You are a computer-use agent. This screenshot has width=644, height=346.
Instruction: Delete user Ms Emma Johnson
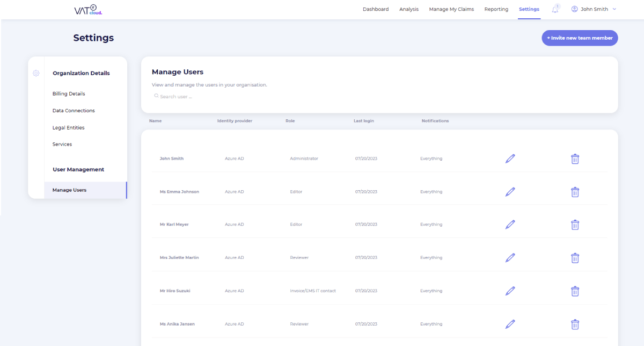[x=575, y=192]
